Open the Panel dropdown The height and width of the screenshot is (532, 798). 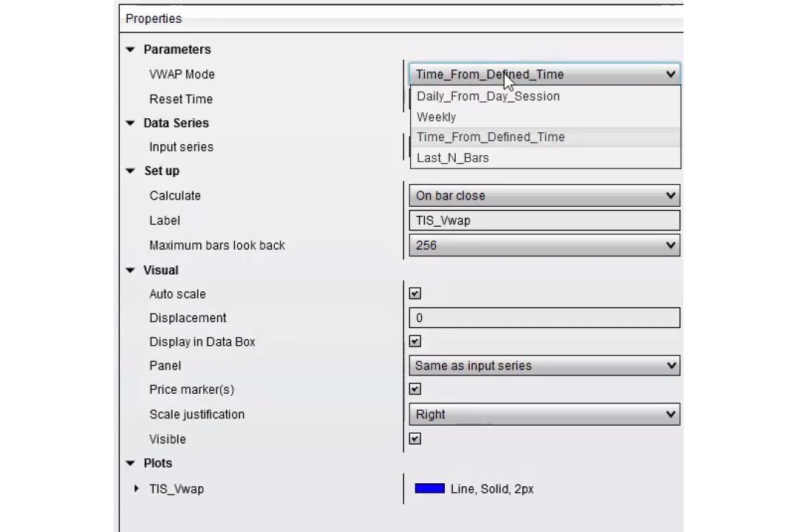point(545,366)
